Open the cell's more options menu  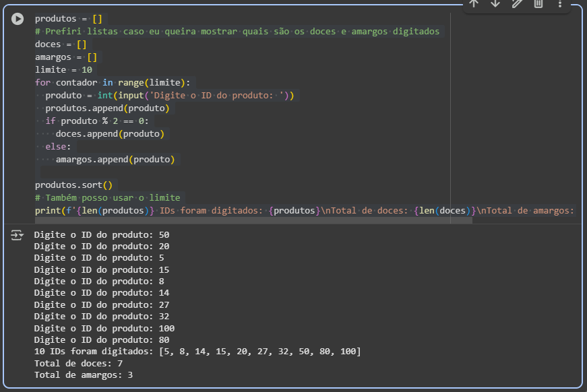coord(560,4)
